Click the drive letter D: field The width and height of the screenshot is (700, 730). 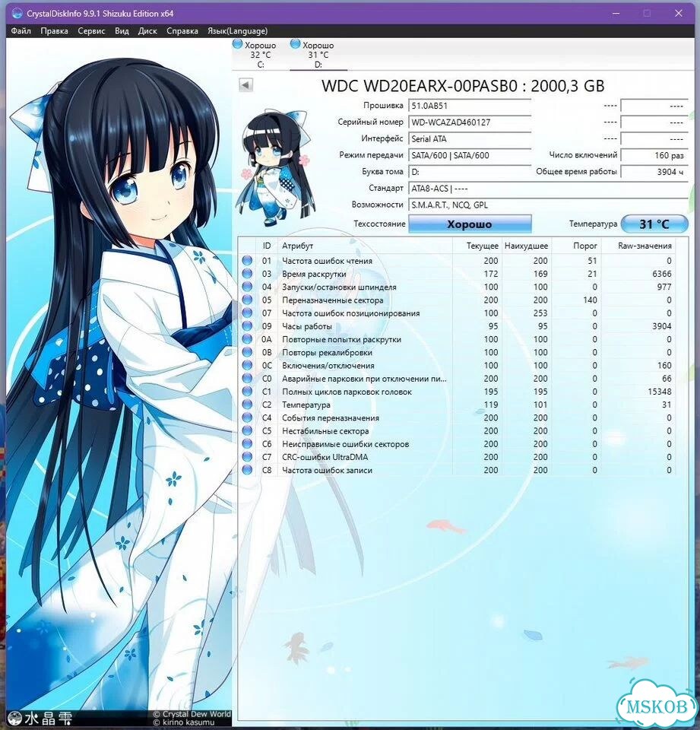(470, 172)
